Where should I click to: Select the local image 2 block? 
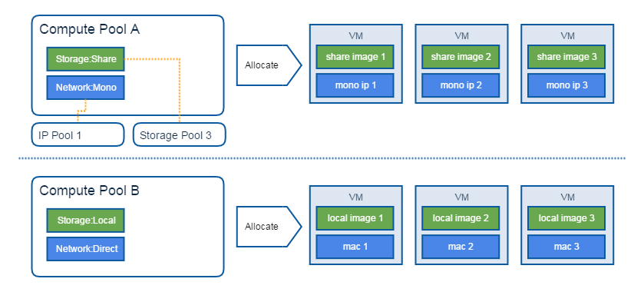(x=461, y=218)
